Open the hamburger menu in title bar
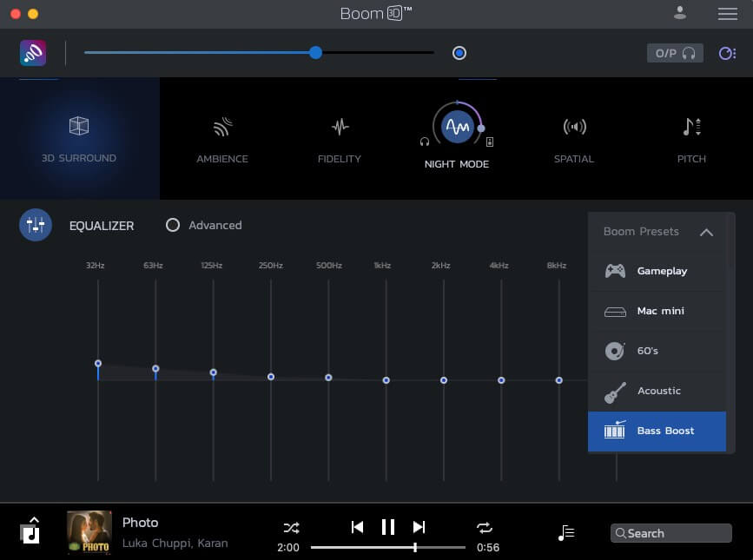 pyautogui.click(x=728, y=13)
